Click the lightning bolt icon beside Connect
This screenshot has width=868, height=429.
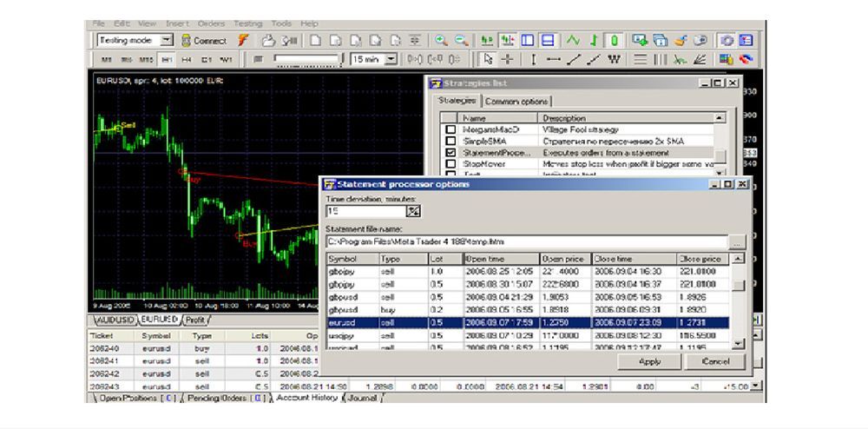point(243,41)
